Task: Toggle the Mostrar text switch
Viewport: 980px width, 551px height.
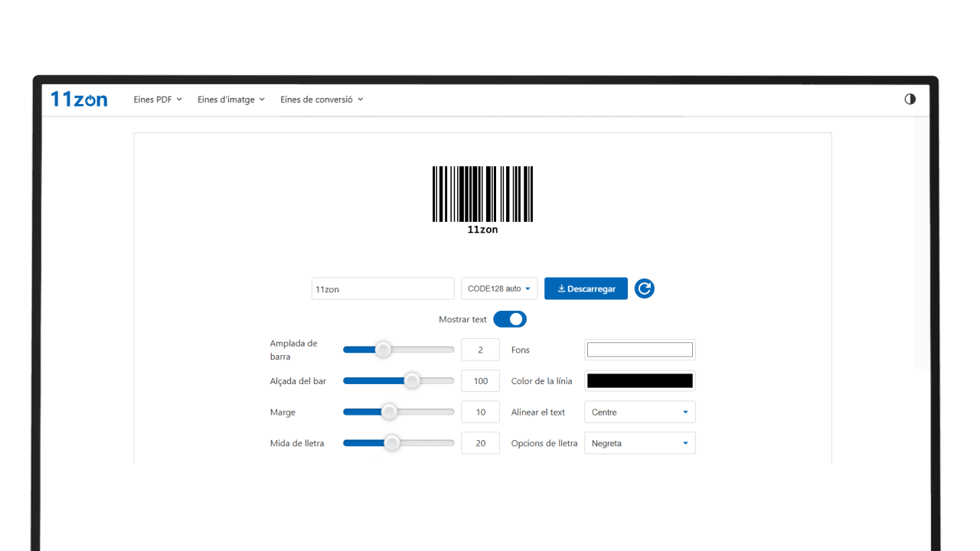Action: pos(510,319)
